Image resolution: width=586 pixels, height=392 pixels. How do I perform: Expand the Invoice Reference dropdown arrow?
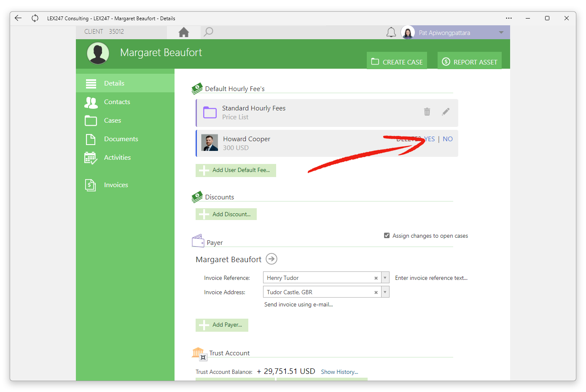(x=385, y=278)
